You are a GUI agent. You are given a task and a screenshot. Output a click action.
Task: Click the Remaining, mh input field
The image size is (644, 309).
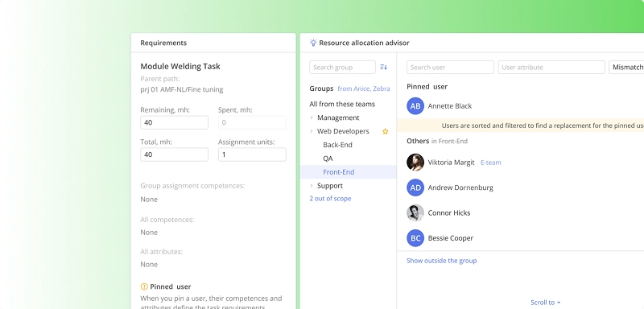pos(174,122)
